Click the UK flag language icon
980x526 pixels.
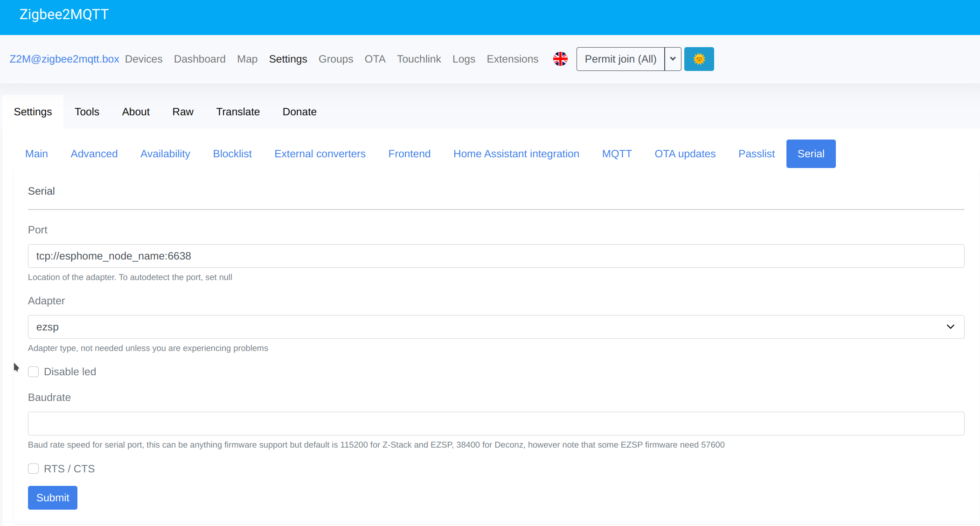pos(561,59)
